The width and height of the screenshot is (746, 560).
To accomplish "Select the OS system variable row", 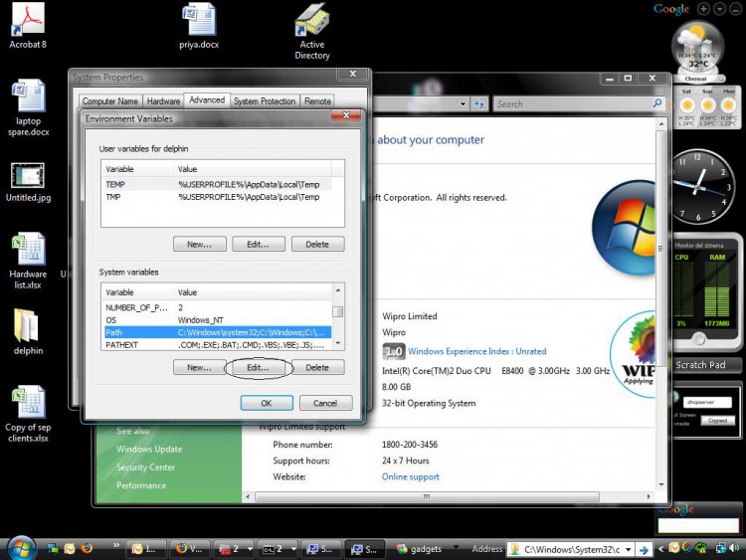I will click(x=217, y=319).
